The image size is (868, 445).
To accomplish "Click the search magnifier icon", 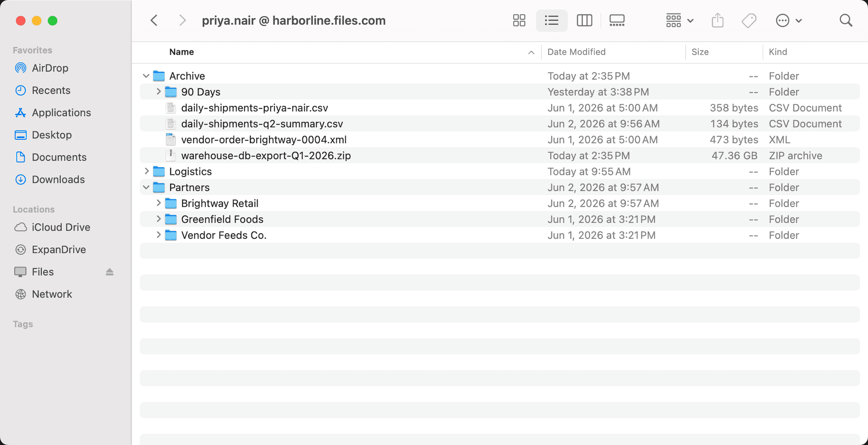I will [846, 20].
